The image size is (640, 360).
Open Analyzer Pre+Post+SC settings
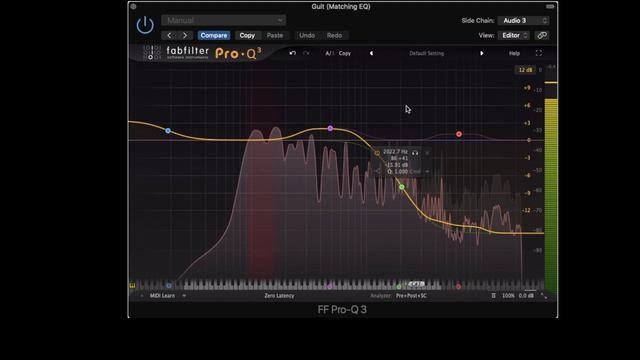[x=411, y=296]
